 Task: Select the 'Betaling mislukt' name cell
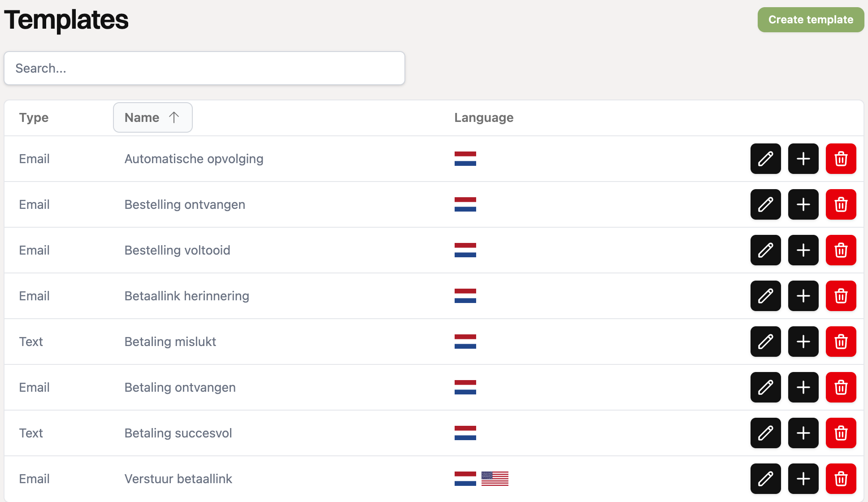point(170,342)
